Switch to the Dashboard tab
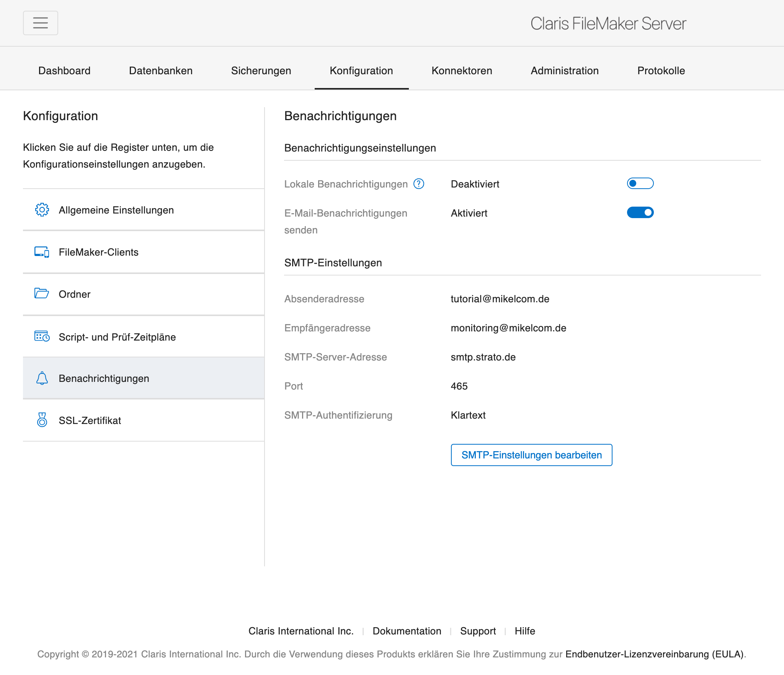 pos(64,71)
